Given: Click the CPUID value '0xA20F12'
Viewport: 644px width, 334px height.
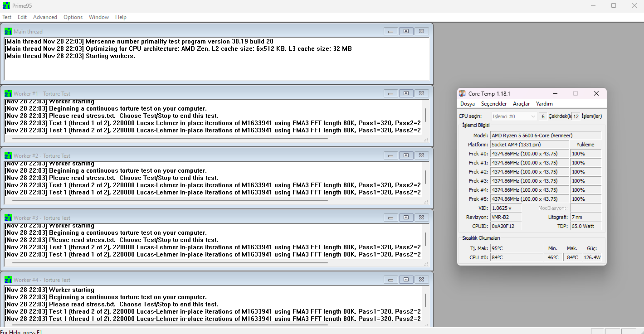Looking at the screenshot, I should point(506,226).
